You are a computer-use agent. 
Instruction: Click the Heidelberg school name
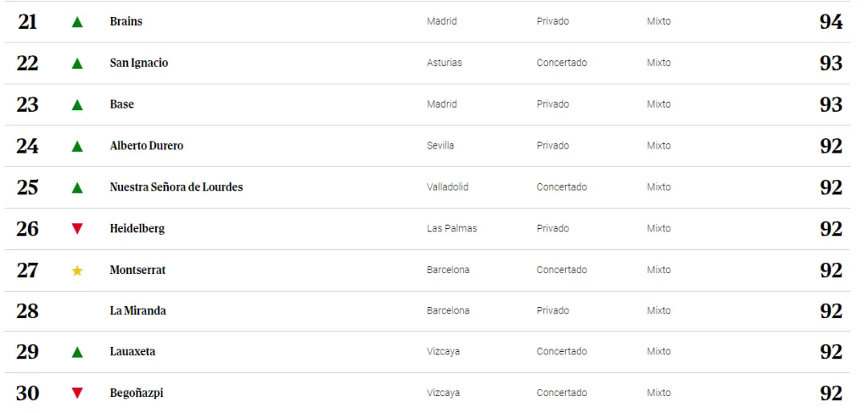tap(137, 229)
